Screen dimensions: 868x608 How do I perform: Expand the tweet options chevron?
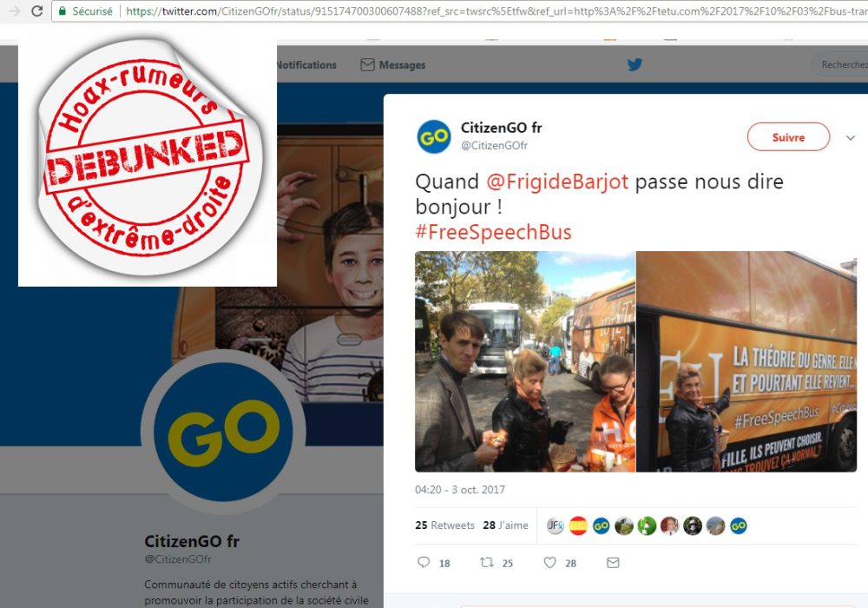pyautogui.click(x=851, y=137)
